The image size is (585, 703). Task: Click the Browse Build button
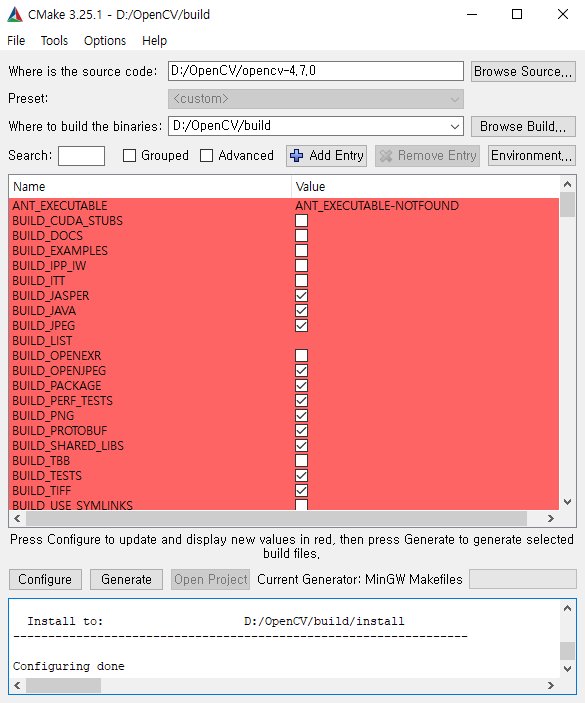pos(523,126)
